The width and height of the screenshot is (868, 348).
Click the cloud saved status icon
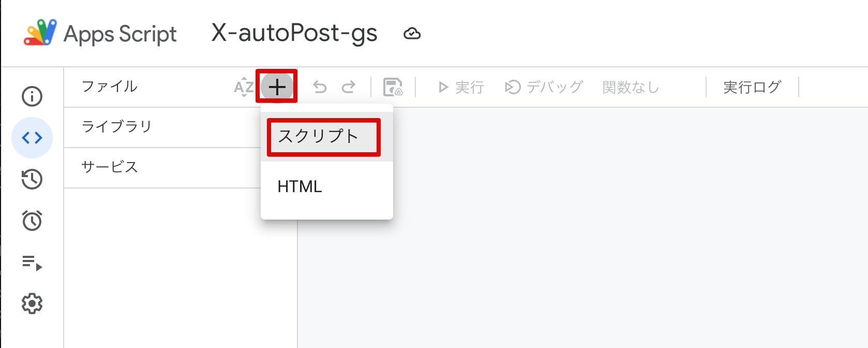(412, 34)
